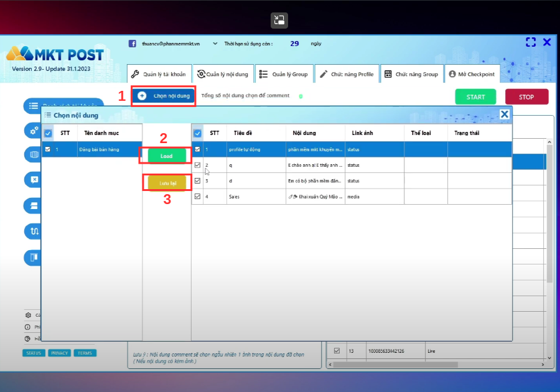Uncheck the Sales row checkbox

pyautogui.click(x=197, y=197)
